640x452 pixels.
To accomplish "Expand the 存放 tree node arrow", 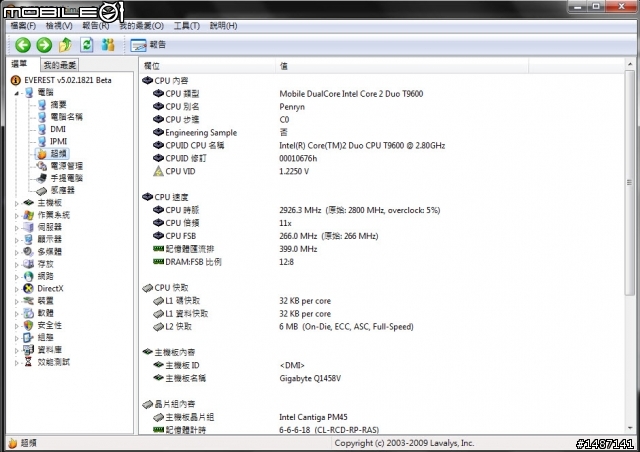I will 17,264.
